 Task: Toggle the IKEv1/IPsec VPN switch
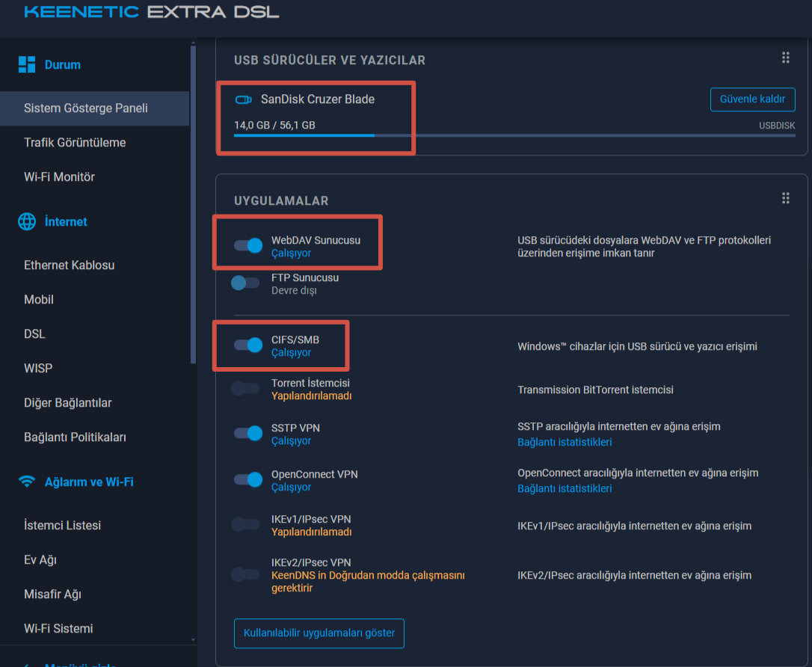click(245, 525)
